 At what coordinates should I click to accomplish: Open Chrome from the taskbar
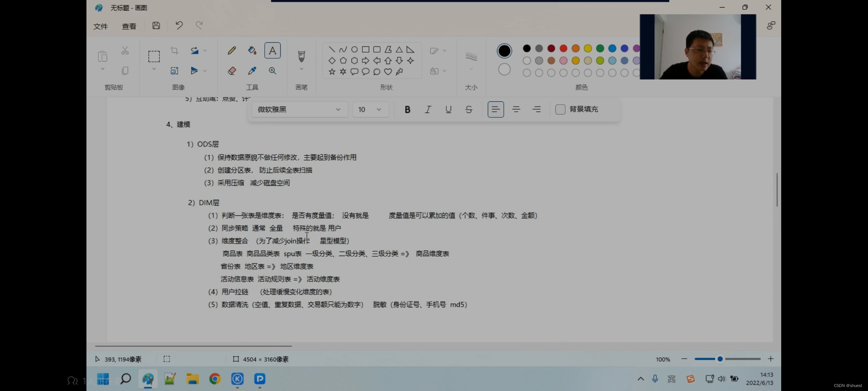215,379
